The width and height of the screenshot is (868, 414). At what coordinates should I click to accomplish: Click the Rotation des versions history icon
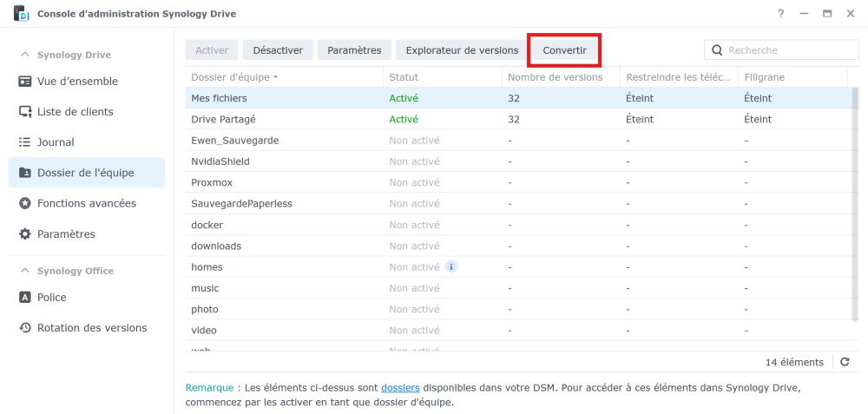point(25,328)
